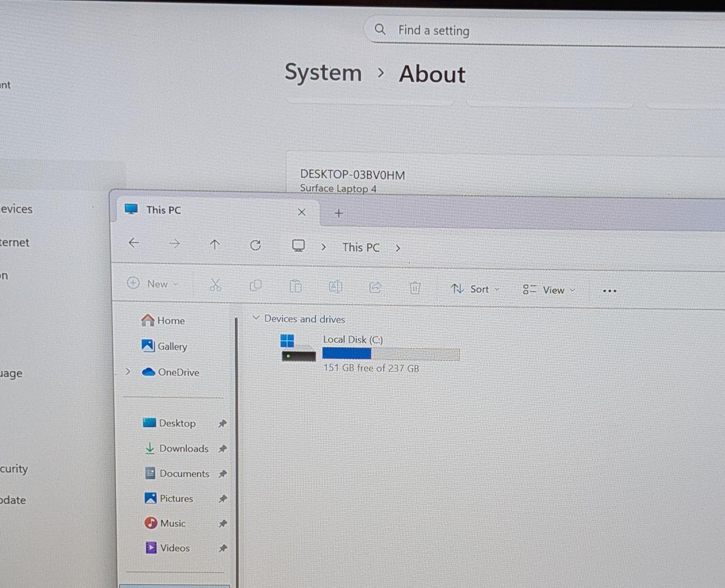Open the View dropdown menu
The height and width of the screenshot is (588, 725).
[549, 290]
